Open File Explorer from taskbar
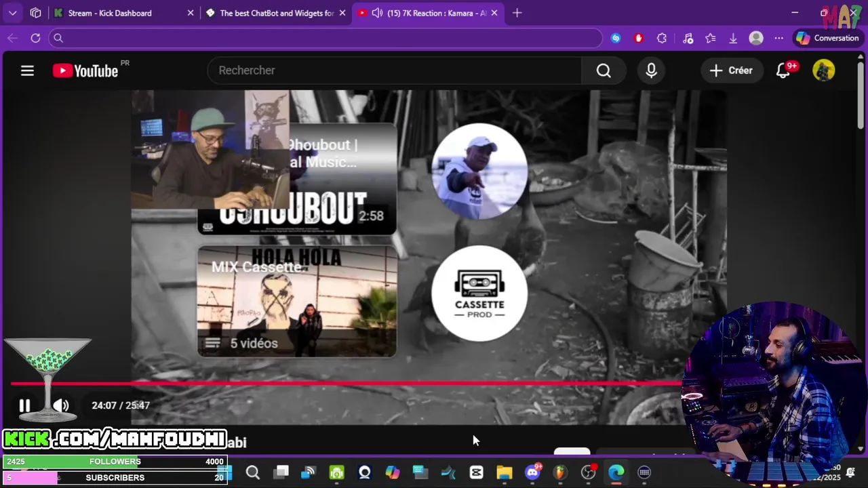 (x=504, y=472)
